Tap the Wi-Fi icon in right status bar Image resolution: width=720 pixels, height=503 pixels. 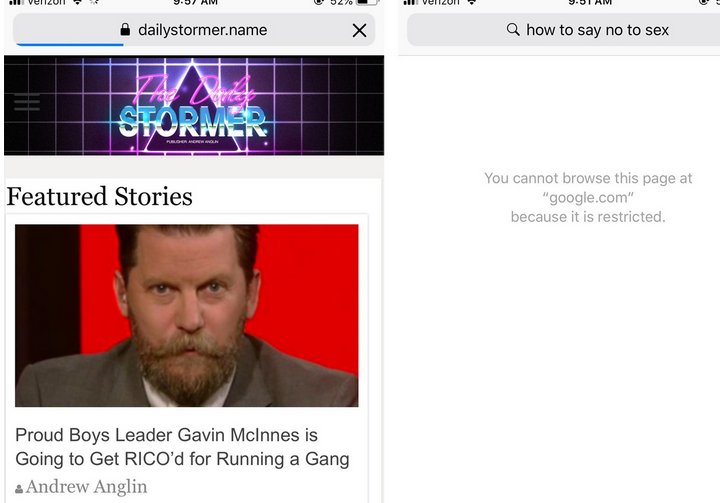[x=472, y=2]
